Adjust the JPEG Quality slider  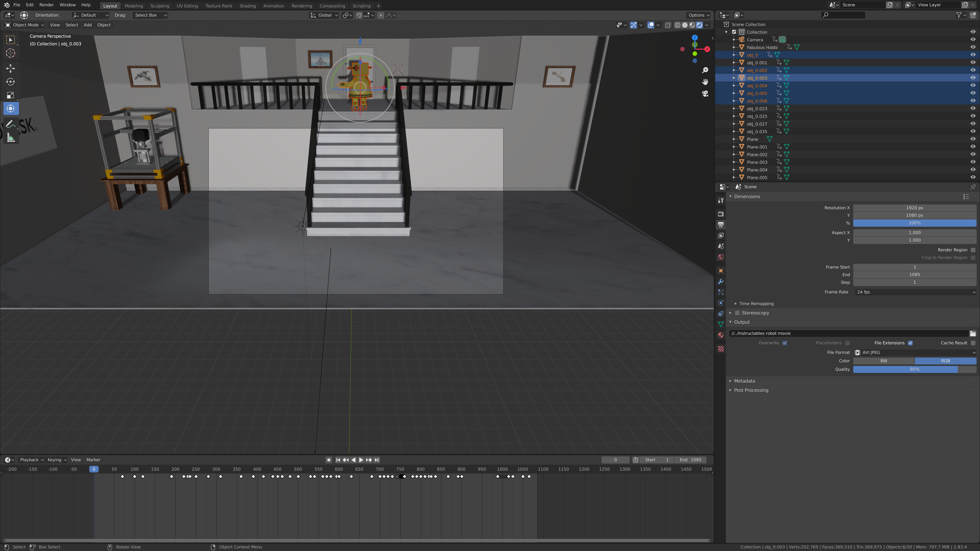point(905,369)
